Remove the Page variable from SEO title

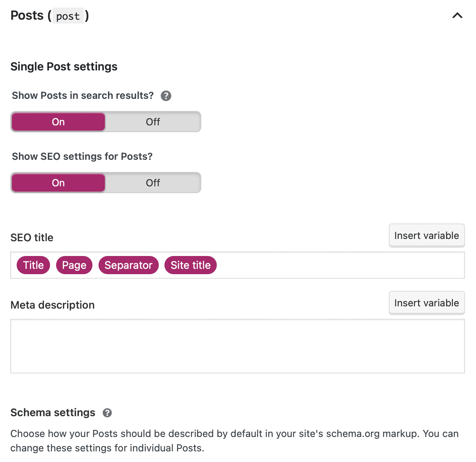click(74, 265)
